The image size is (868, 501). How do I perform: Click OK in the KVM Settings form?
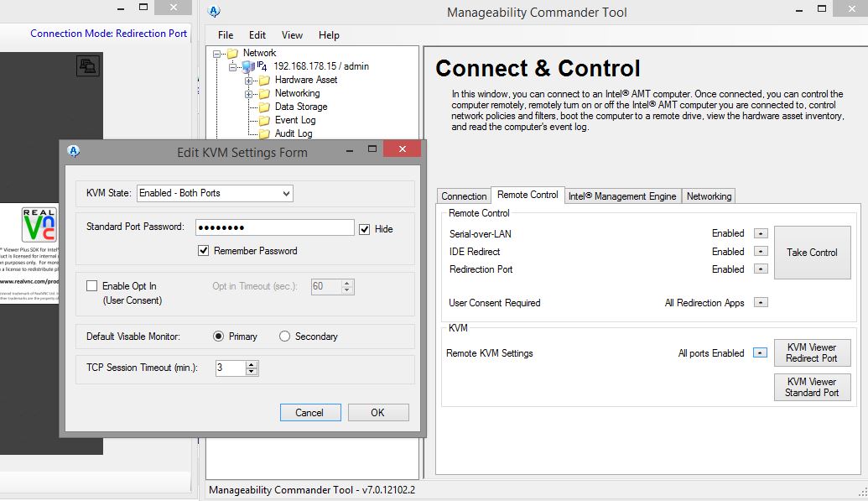[x=378, y=413]
